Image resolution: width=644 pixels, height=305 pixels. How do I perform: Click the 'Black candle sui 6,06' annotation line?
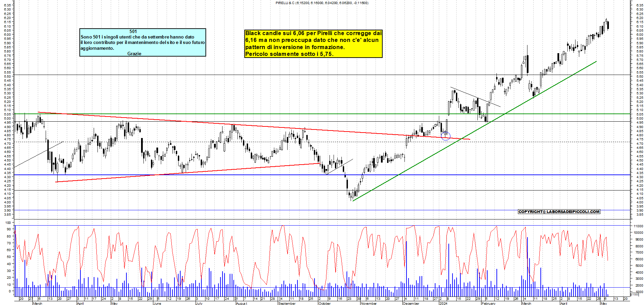(313, 33)
